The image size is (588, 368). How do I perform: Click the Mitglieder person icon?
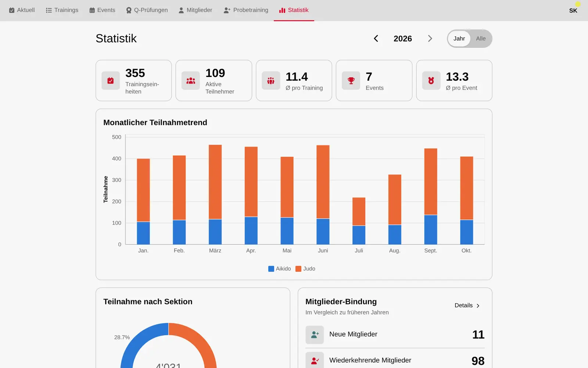tap(181, 10)
